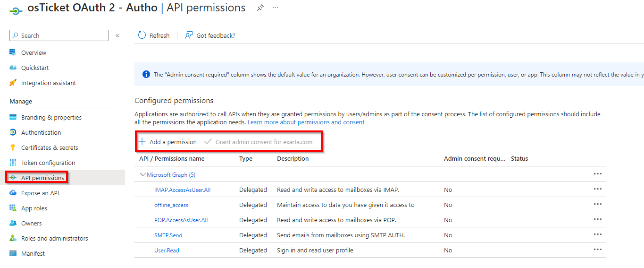Open Quickstart from the sidebar
The image size is (644, 268).
click(35, 68)
